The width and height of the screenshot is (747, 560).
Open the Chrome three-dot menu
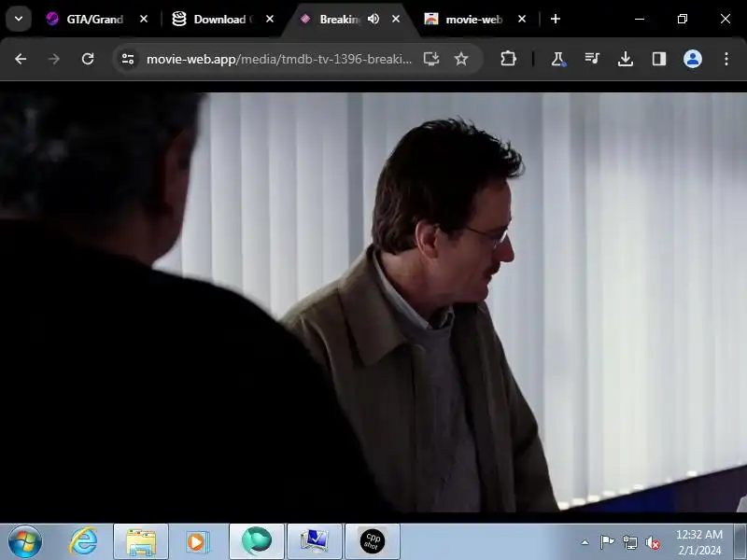[726, 59]
